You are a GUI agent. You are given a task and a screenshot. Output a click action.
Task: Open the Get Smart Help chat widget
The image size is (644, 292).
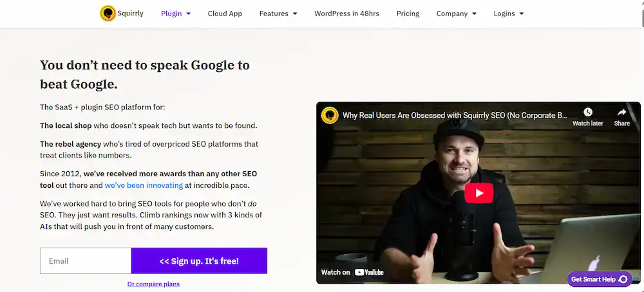coord(600,279)
